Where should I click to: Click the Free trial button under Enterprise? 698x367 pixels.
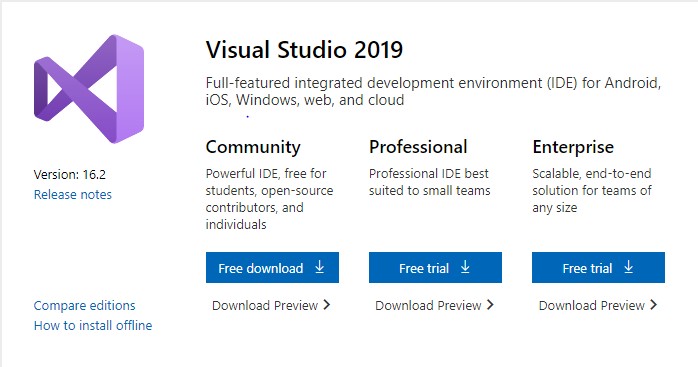[x=598, y=268]
